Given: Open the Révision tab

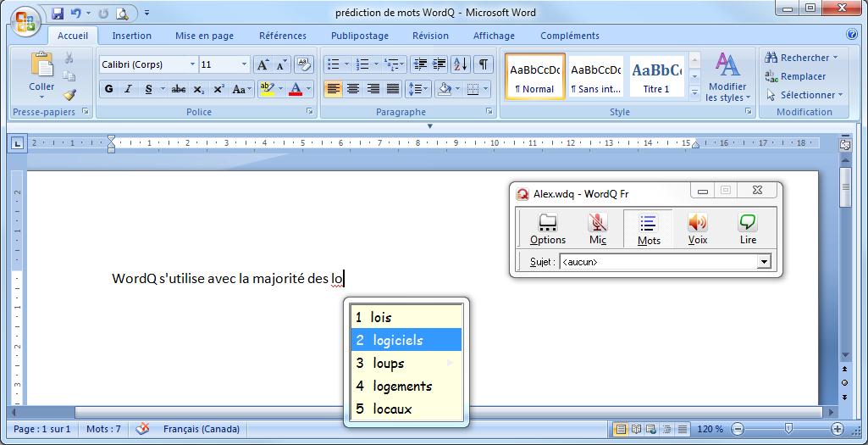Looking at the screenshot, I should pyautogui.click(x=431, y=36).
